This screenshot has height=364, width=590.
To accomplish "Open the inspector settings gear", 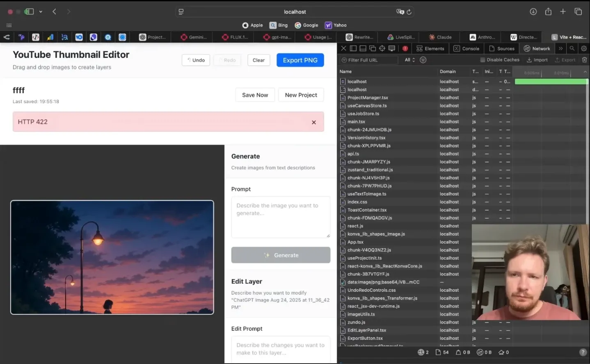I will [584, 48].
